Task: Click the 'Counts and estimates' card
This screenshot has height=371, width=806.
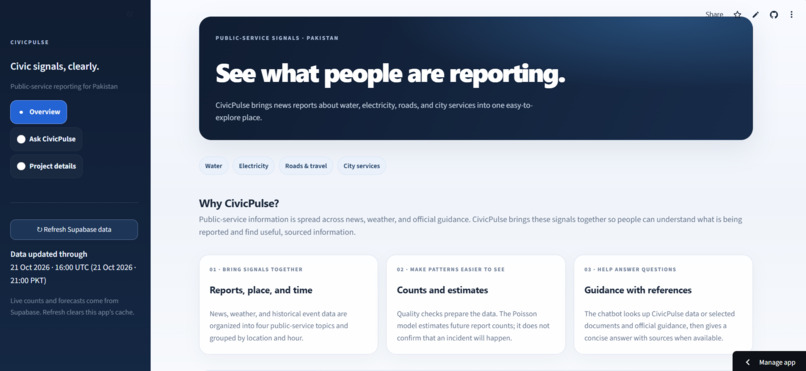Action: pos(475,304)
